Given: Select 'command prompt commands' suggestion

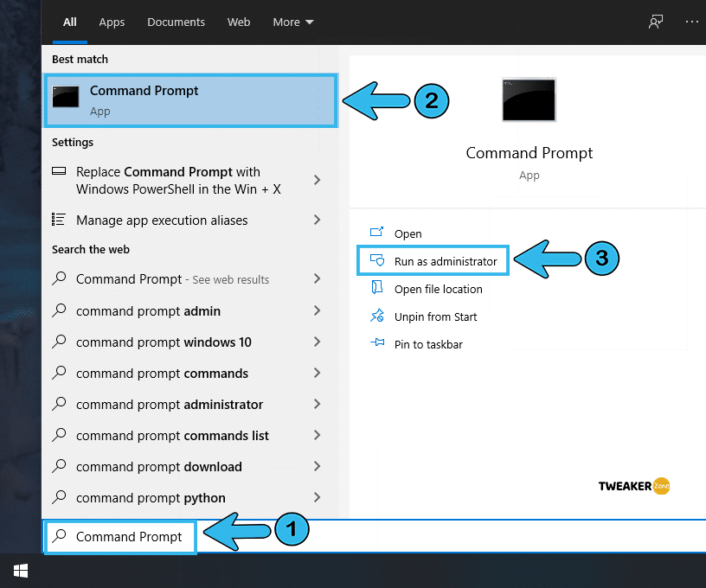Looking at the screenshot, I should [191, 373].
